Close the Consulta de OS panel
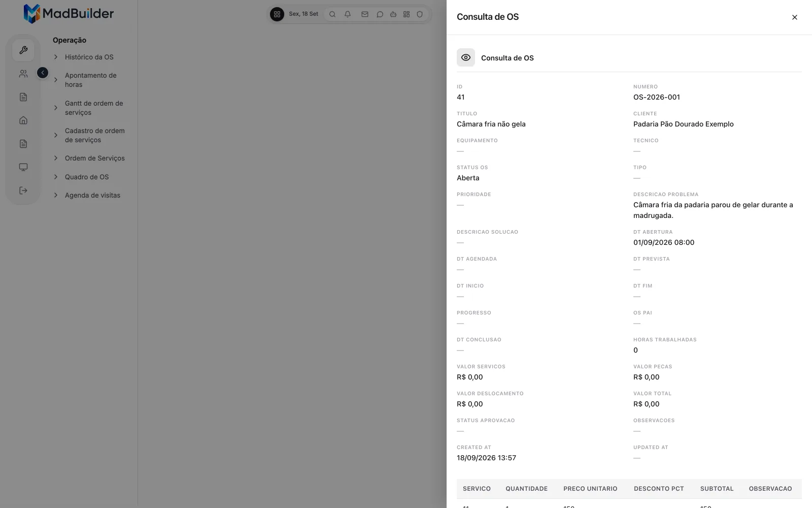This screenshot has height=508, width=812. click(795, 17)
